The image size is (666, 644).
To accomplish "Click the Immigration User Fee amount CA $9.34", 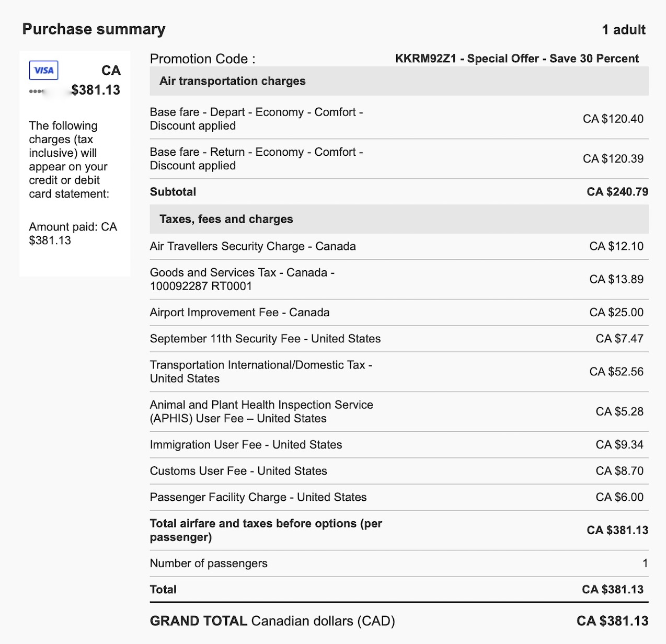I will (x=619, y=445).
